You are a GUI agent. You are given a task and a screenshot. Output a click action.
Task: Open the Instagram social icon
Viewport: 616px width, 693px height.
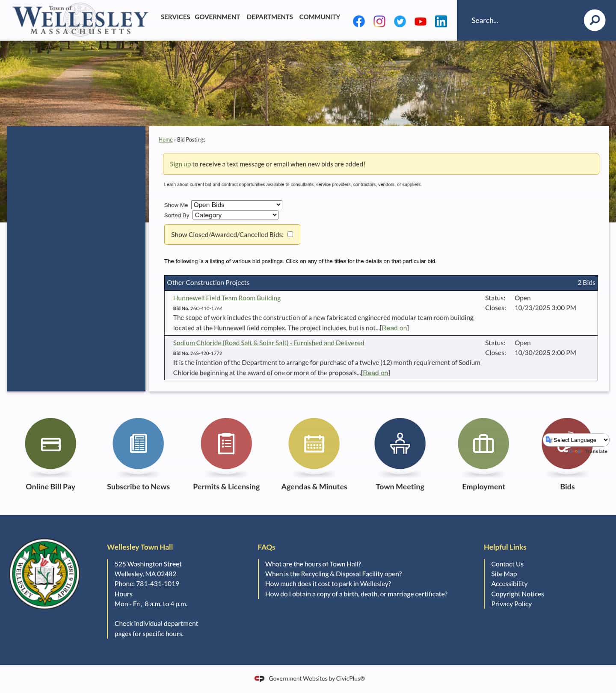click(x=379, y=21)
